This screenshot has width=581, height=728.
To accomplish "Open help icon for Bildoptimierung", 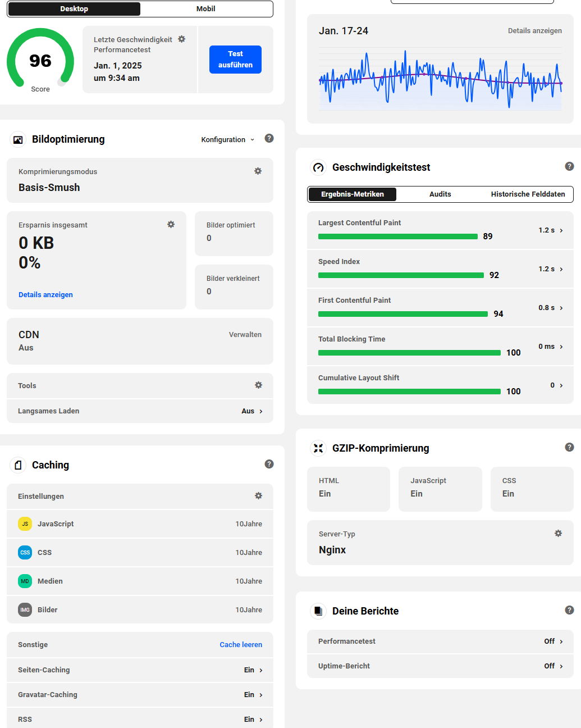I will coord(269,138).
